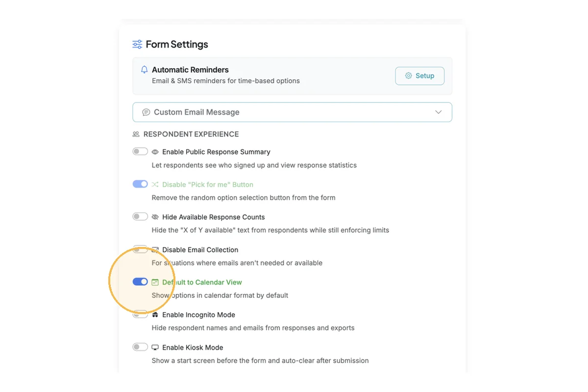Click Enable Kiosk Mode label
Image resolution: width=588 pixels, height=392 pixels.
click(193, 348)
